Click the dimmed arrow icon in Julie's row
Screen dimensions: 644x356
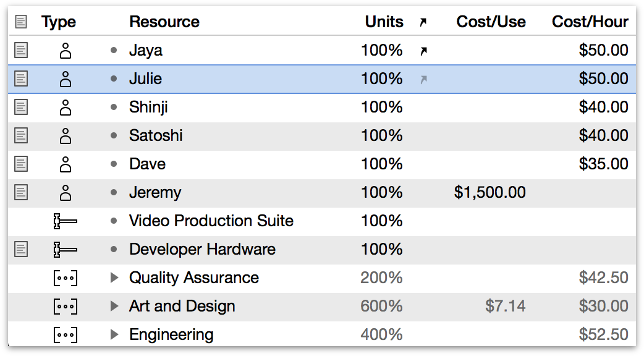tap(423, 79)
